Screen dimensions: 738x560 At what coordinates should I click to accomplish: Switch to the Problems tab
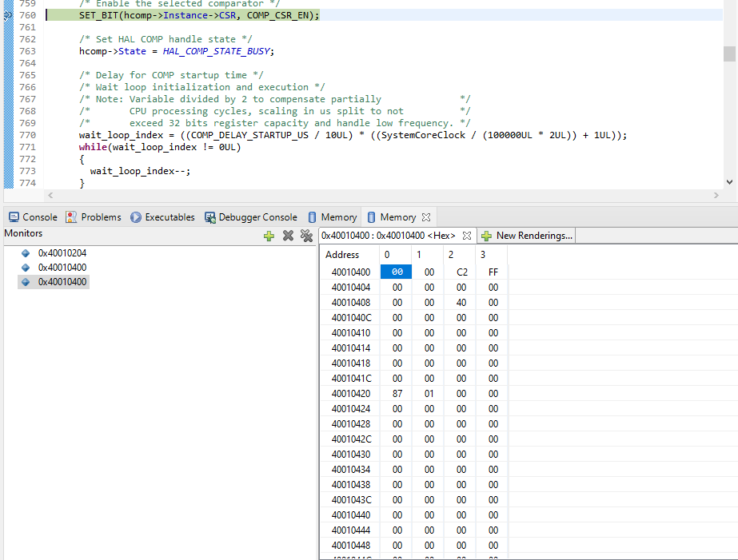point(94,217)
